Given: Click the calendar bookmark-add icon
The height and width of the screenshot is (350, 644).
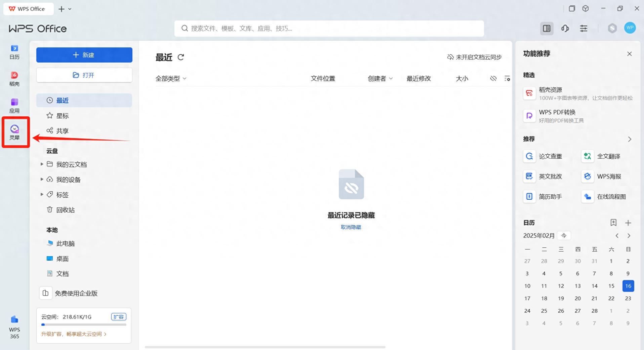Looking at the screenshot, I should tap(613, 223).
